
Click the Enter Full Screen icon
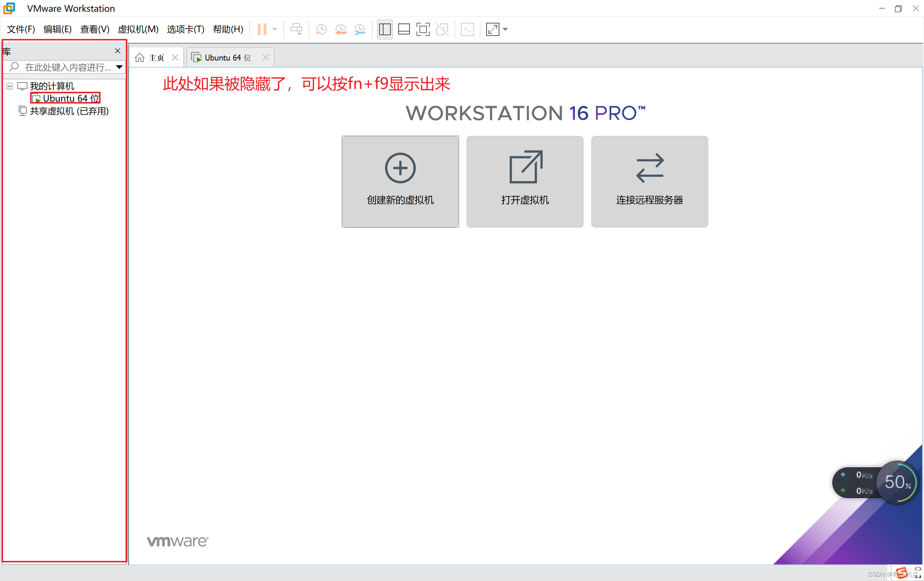[493, 29]
